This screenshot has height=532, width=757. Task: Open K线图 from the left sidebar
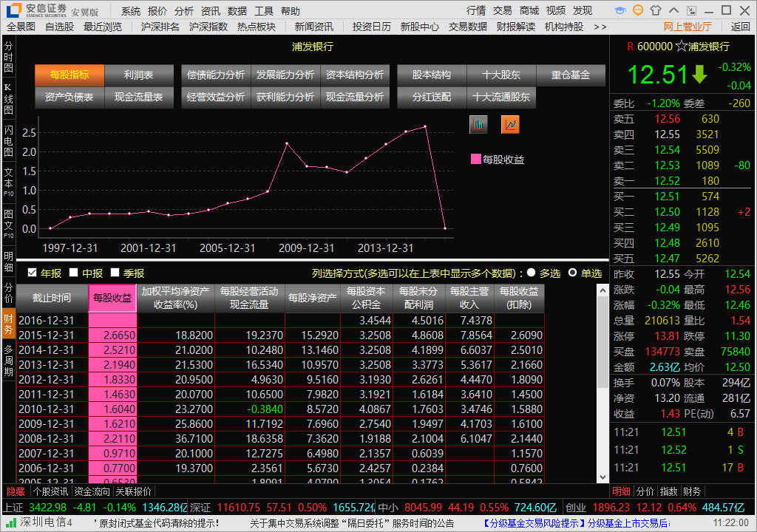click(8, 99)
